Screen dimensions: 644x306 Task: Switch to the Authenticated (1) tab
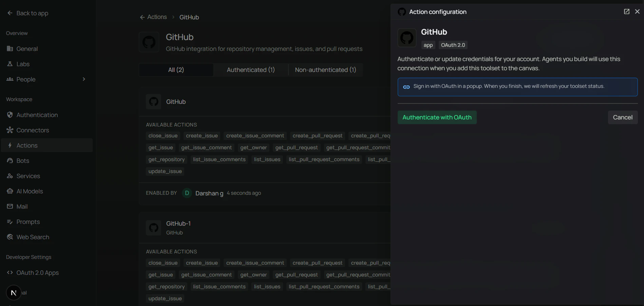click(251, 70)
